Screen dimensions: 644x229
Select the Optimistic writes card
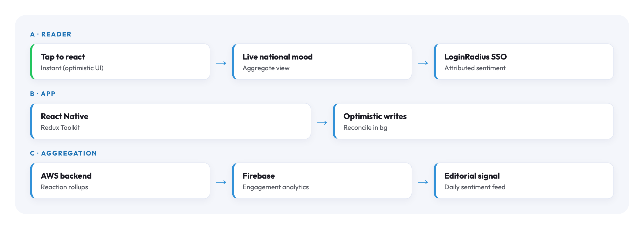pos(473,121)
